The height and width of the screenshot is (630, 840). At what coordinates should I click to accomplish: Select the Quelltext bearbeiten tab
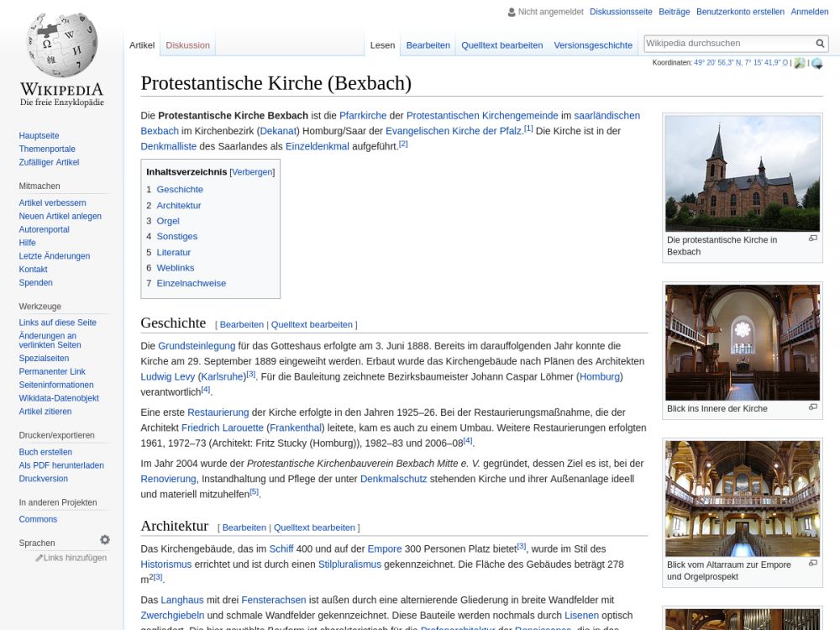pos(501,45)
